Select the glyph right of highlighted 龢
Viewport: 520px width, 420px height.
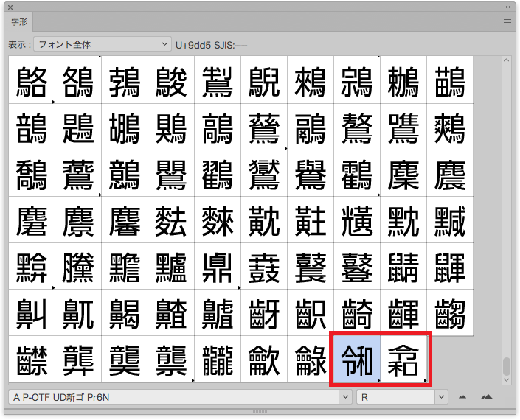[403, 360]
